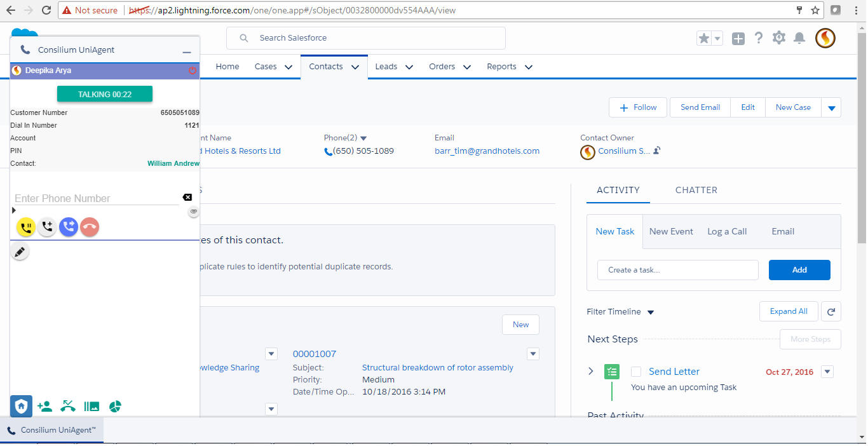Hang up with the red phone icon

90,227
